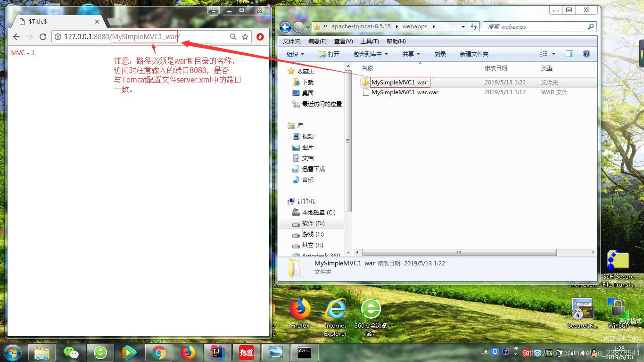Viewport: 644px width, 362px height.
Task: Click webapps segment in the breadcrumb path
Action: [x=415, y=26]
